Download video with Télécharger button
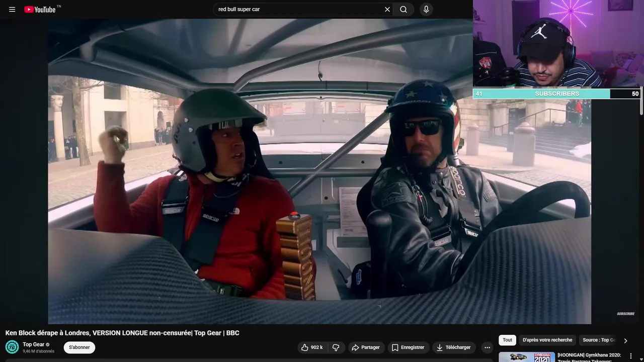Viewport: 644px width, 362px height. tap(453, 347)
